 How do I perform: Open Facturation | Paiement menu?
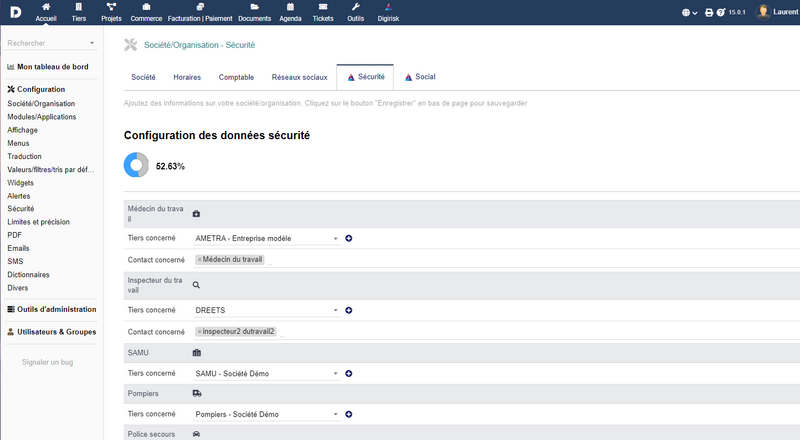[x=200, y=12]
